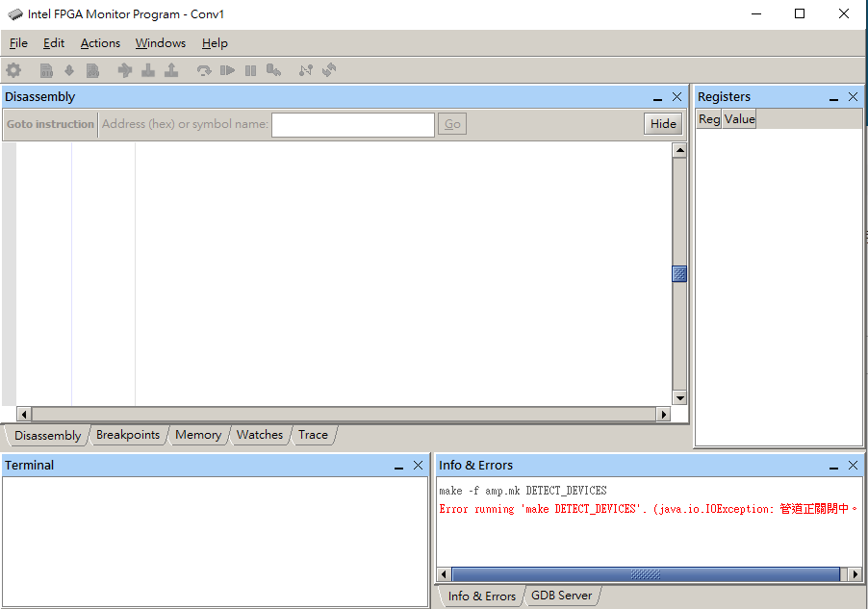Click the Disassembly vertical scrollbar down arrow
This screenshot has width=868, height=609.
coord(679,397)
